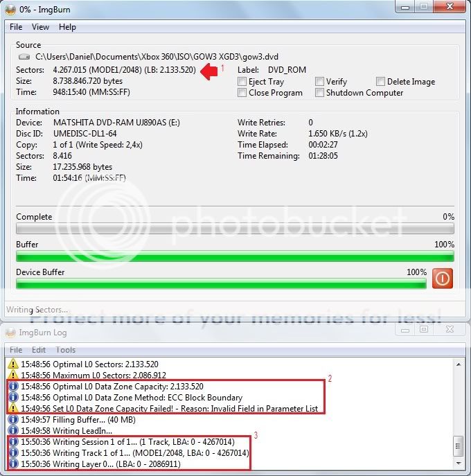Minimize the ImgBurn main window
This screenshot has height=476, width=471.
pyautogui.click(x=405, y=8)
